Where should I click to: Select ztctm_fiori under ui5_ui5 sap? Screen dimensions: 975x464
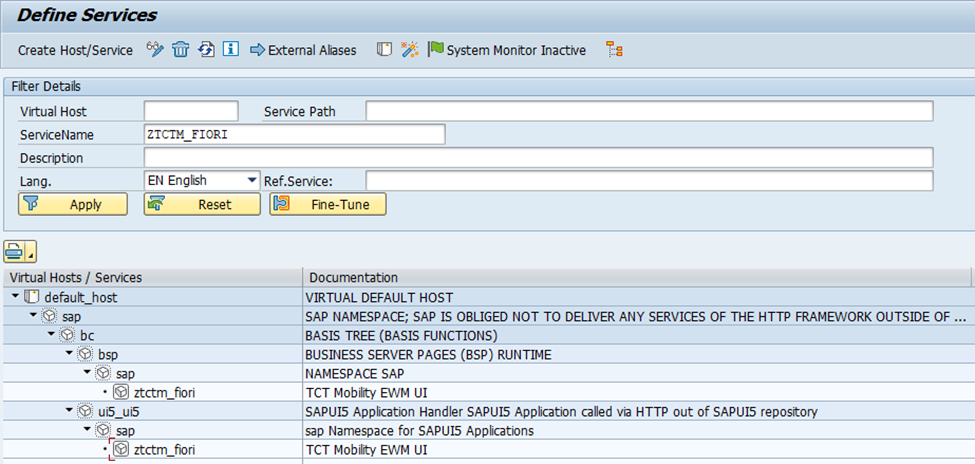click(x=164, y=450)
